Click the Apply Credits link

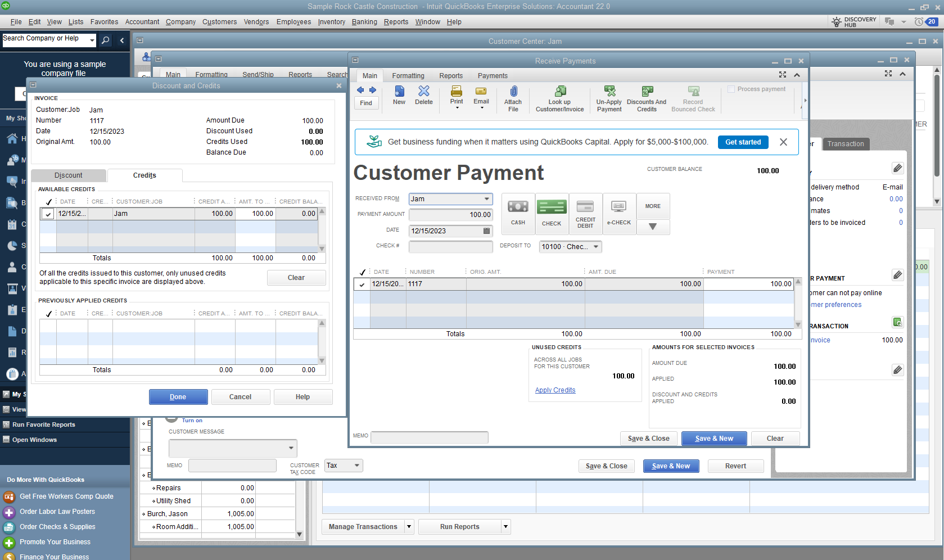(x=555, y=390)
